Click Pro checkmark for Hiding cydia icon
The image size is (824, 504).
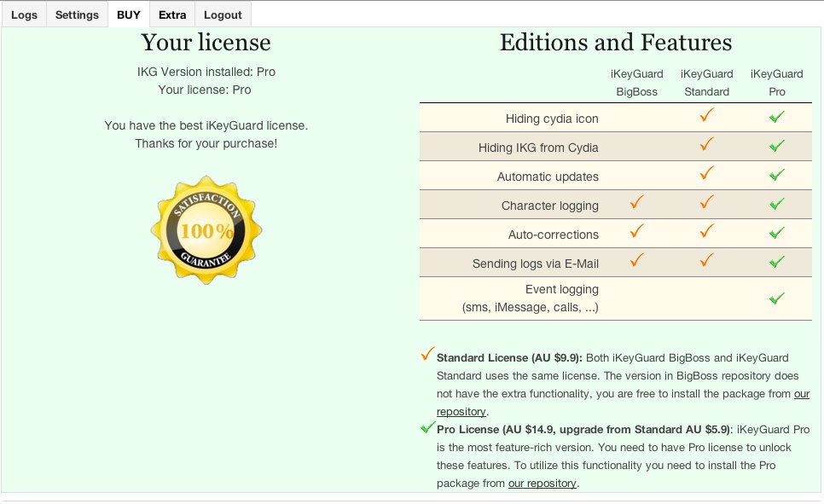pyautogui.click(x=776, y=118)
